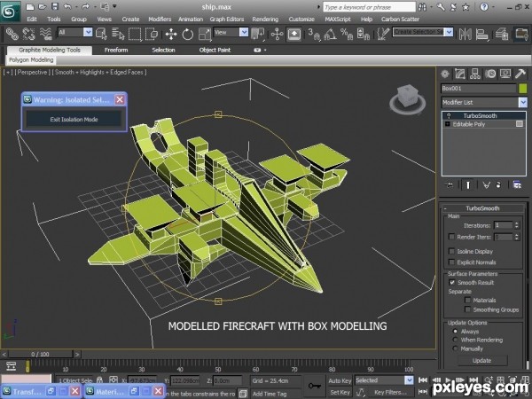Enable Explicit Normals checkbox
Viewport: 532px width, 399px height.
click(451, 262)
